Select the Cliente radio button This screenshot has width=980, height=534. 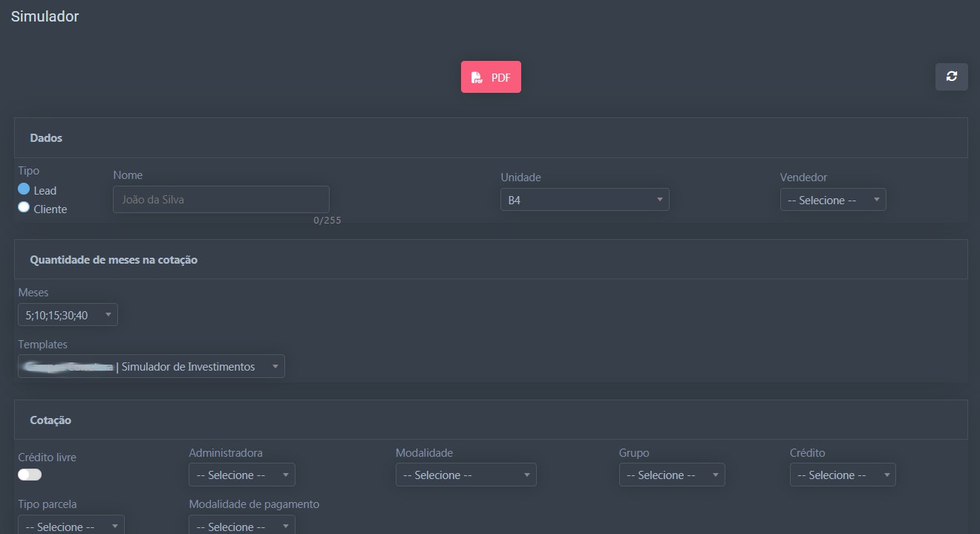tap(24, 208)
